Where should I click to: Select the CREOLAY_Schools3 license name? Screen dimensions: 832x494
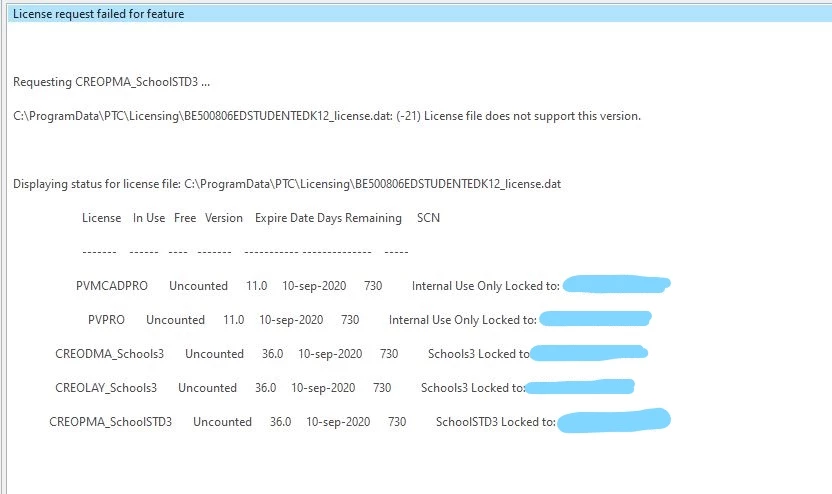106,388
